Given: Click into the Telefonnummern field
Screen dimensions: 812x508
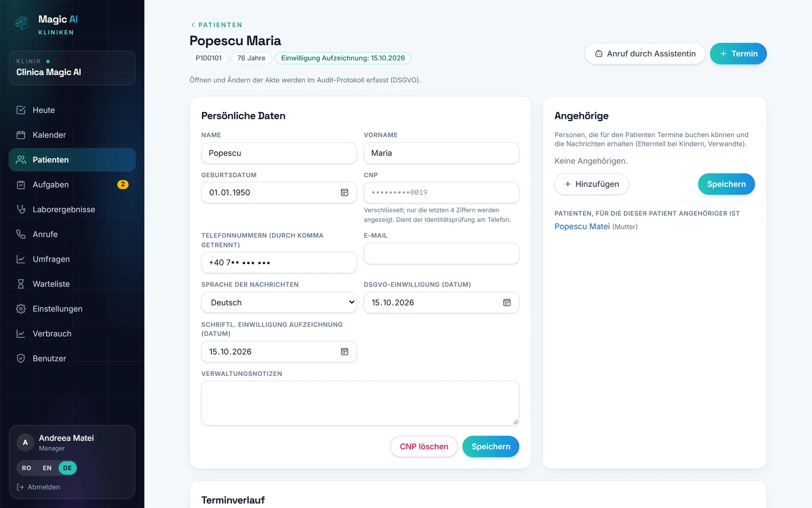Looking at the screenshot, I should (279, 263).
